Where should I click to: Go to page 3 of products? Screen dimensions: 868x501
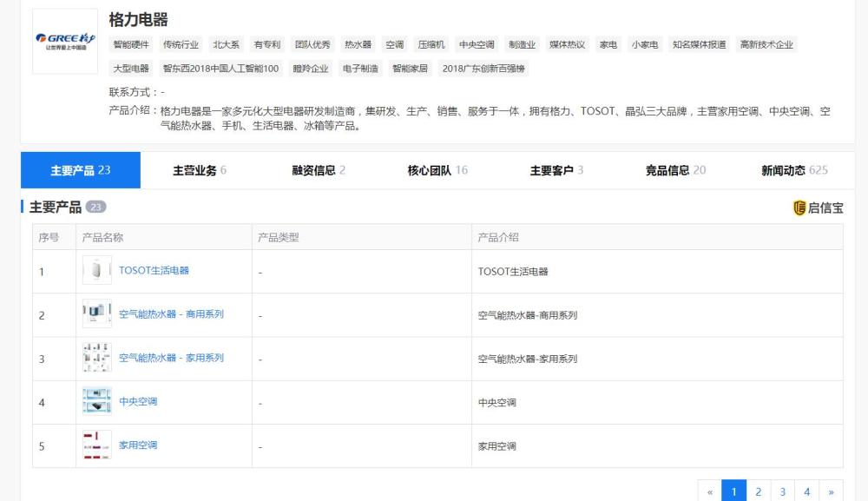[783, 491]
